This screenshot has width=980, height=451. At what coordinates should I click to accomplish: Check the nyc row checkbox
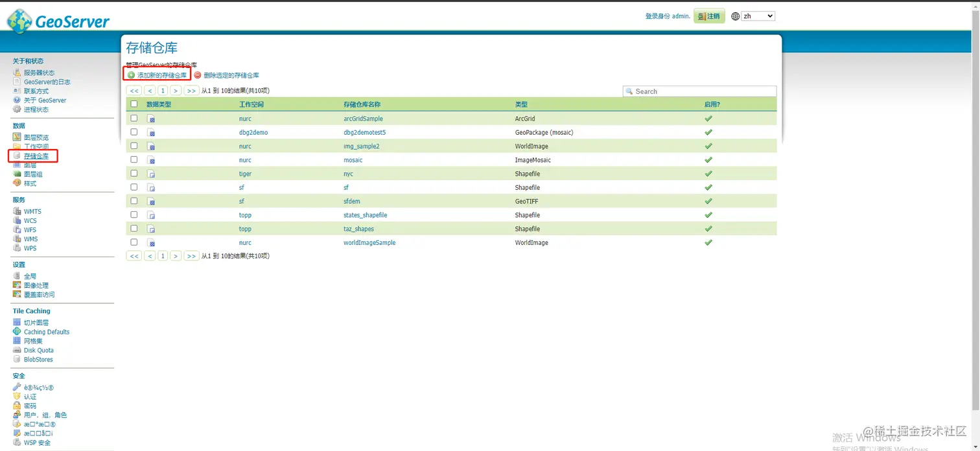134,173
